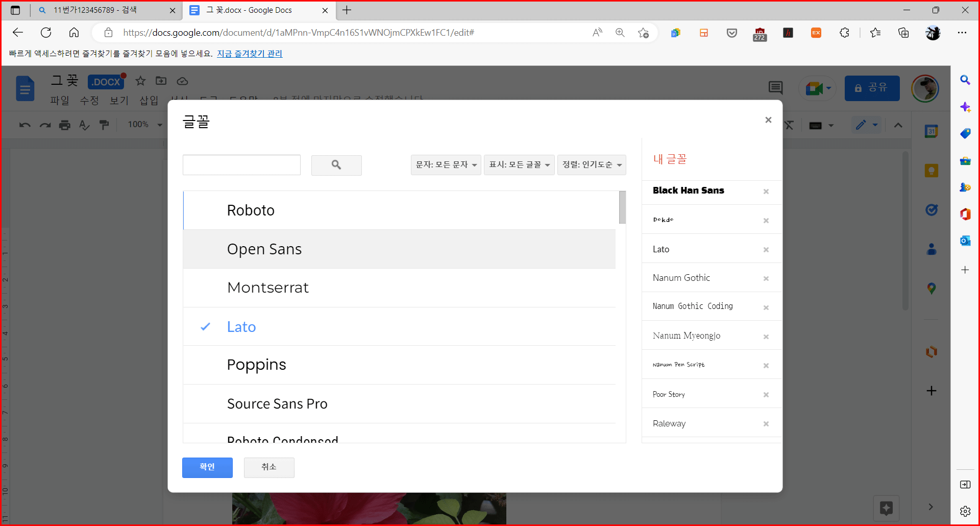The height and width of the screenshot is (526, 980).
Task: Remove Black Han Sans from my fonts
Action: click(x=766, y=192)
